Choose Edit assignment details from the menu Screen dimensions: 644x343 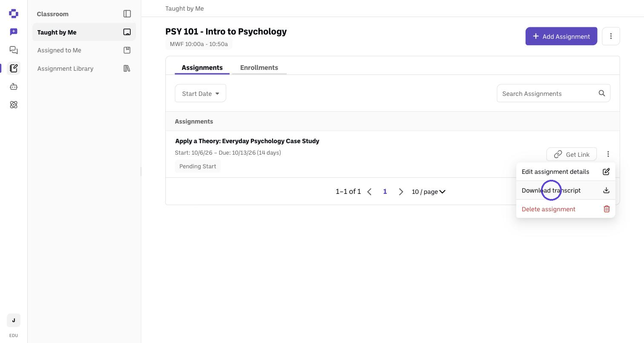566,172
